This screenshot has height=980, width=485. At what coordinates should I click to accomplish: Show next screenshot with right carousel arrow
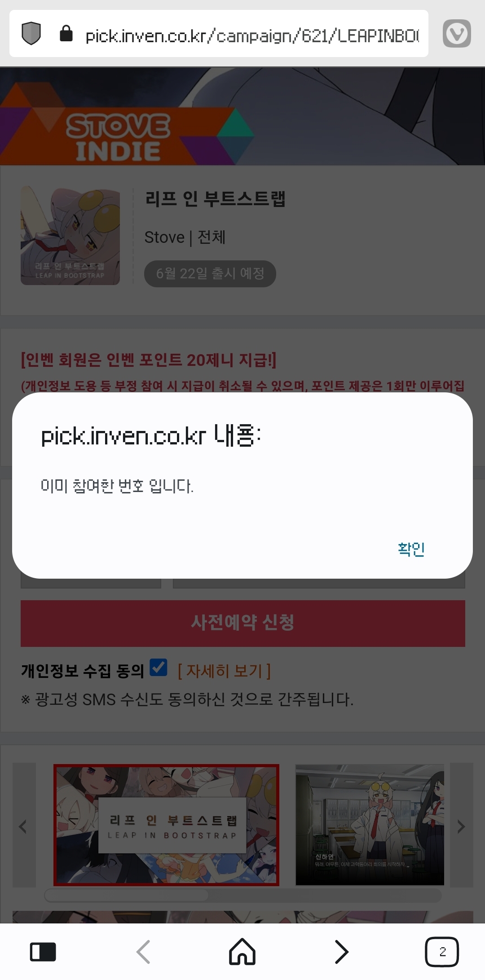point(461,825)
